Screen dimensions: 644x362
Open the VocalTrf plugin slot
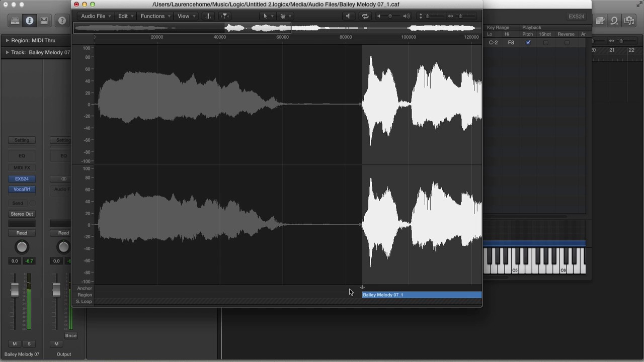click(22, 190)
